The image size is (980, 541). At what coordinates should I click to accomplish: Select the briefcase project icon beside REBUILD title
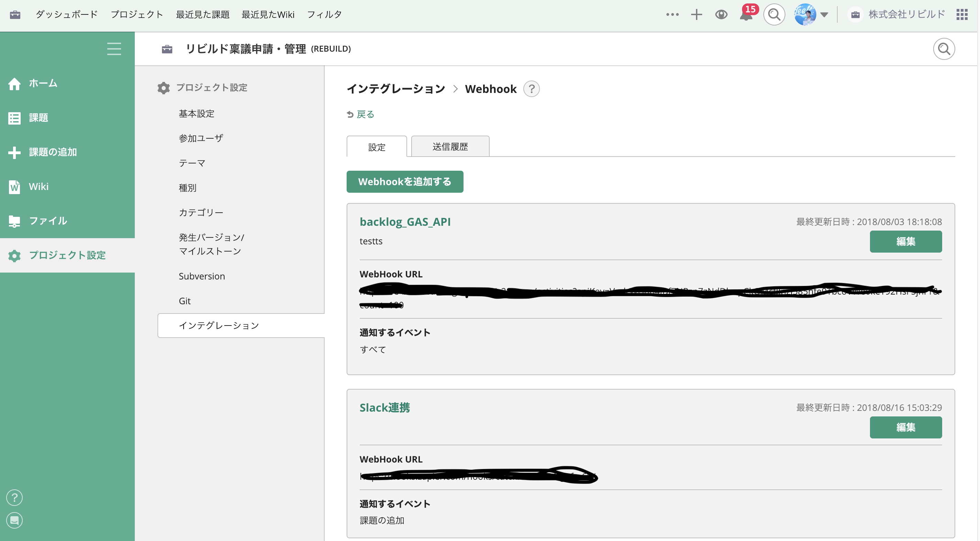(x=167, y=49)
